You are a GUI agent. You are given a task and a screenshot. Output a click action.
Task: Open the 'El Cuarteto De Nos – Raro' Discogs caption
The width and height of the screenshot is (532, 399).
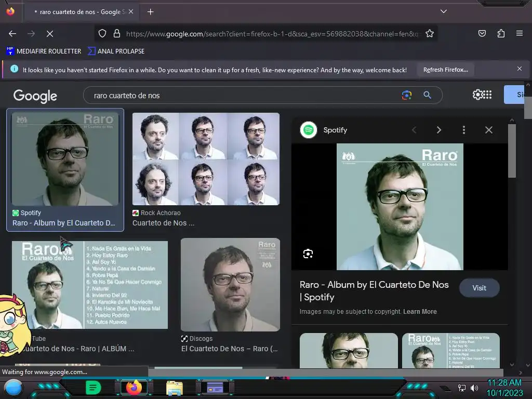pyautogui.click(x=229, y=349)
